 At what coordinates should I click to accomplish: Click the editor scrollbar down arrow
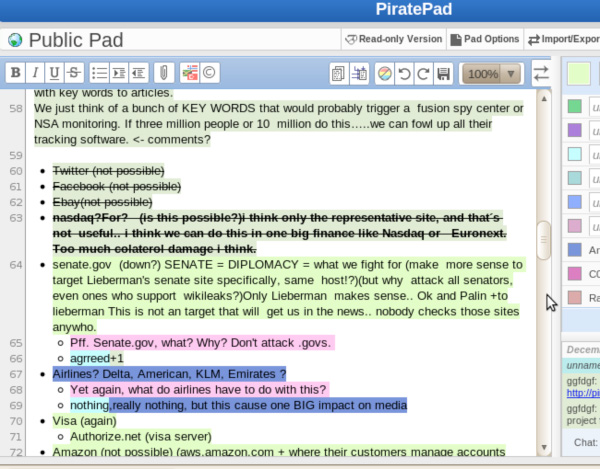tap(544, 447)
